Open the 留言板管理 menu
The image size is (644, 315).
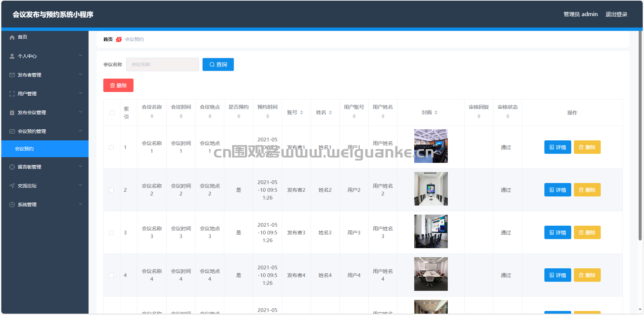(x=45, y=167)
